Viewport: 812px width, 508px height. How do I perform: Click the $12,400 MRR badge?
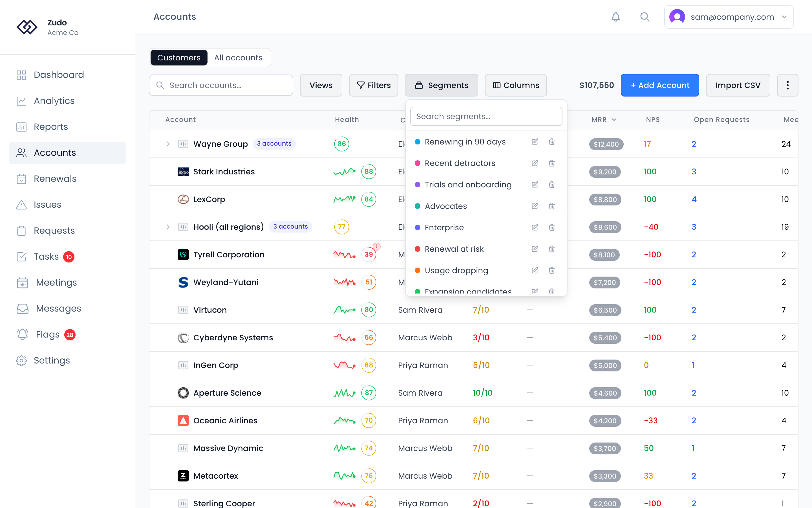(606, 144)
